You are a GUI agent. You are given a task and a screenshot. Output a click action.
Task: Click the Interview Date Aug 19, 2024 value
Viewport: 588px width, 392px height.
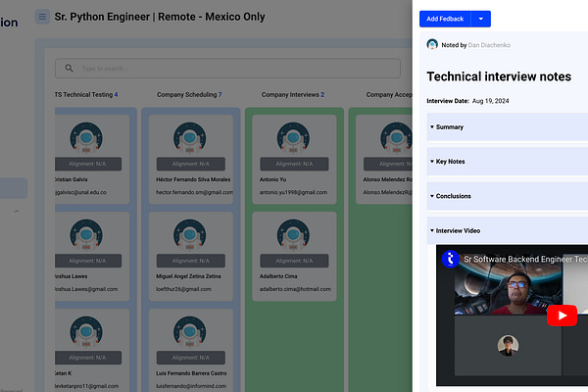click(491, 101)
